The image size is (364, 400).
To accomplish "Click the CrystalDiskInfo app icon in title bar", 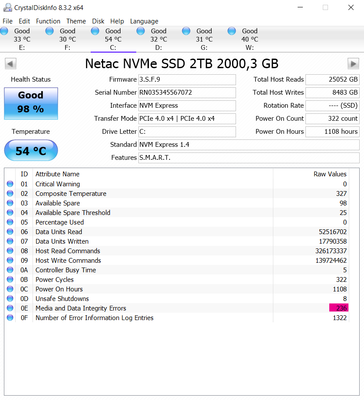I will click(x=8, y=7).
